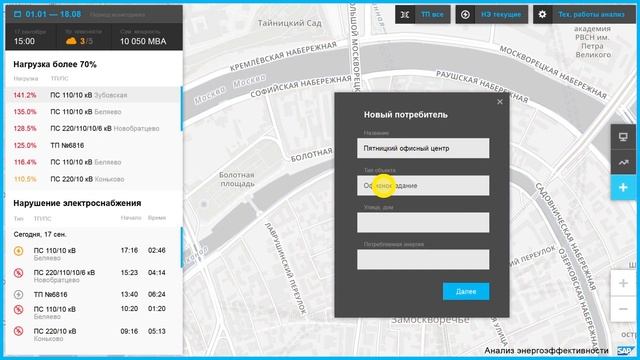Click the orange cloud weather icon
This screenshot has height=360, width=640.
71,41
